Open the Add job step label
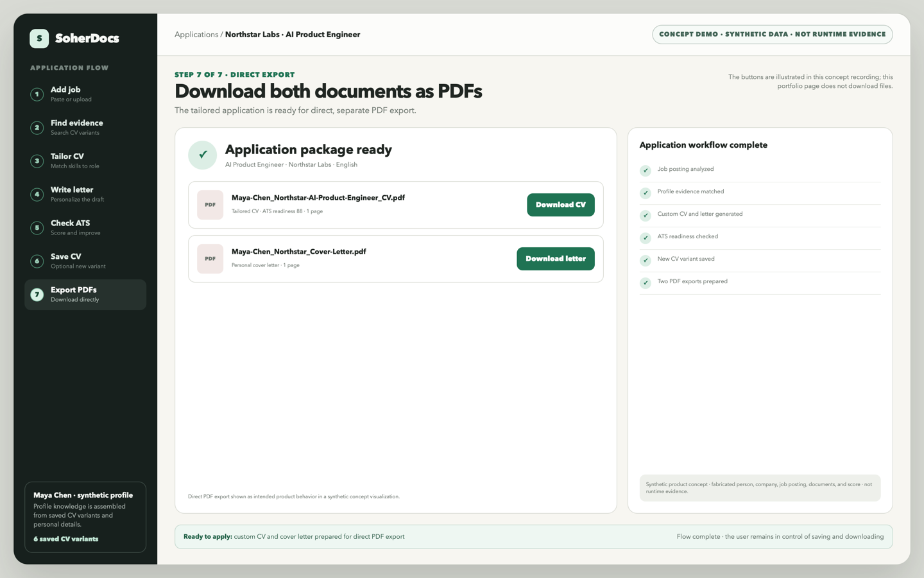The image size is (924, 578). click(65, 90)
